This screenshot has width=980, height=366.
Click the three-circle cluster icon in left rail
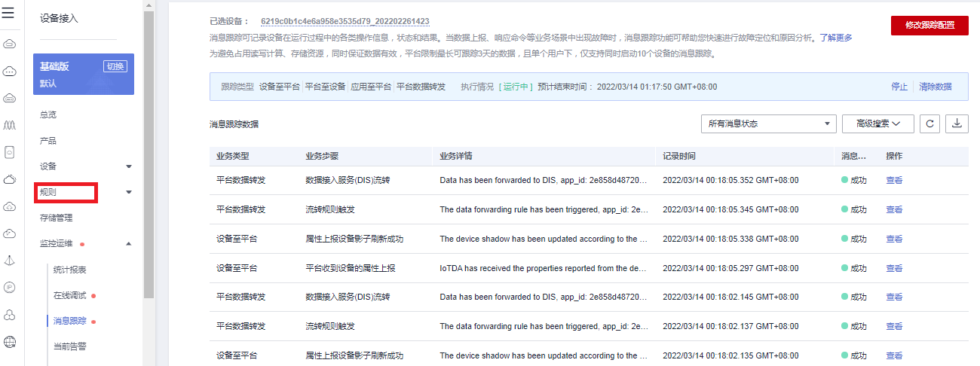click(10, 315)
